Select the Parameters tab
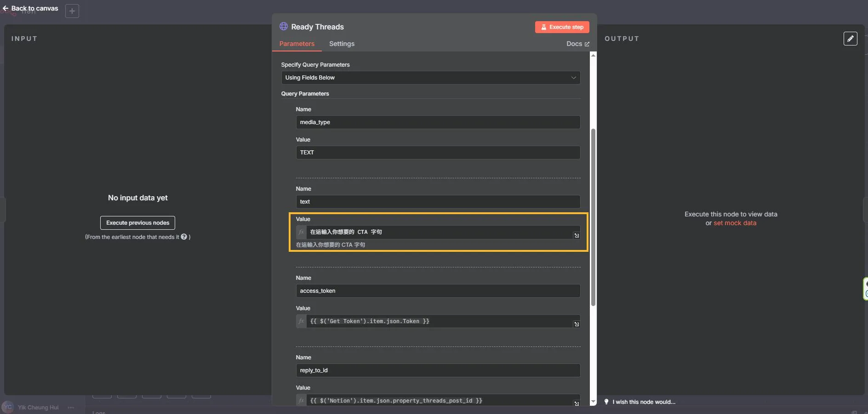This screenshot has width=868, height=414. (x=297, y=44)
